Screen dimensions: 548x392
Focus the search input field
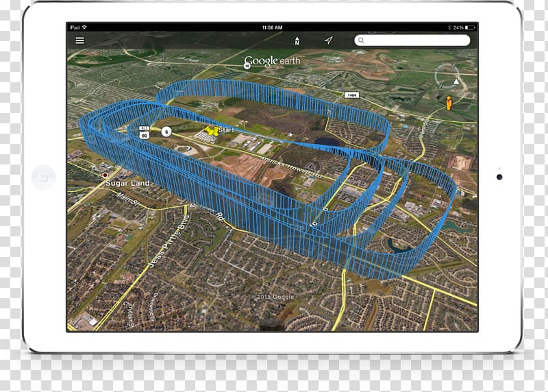(x=412, y=40)
